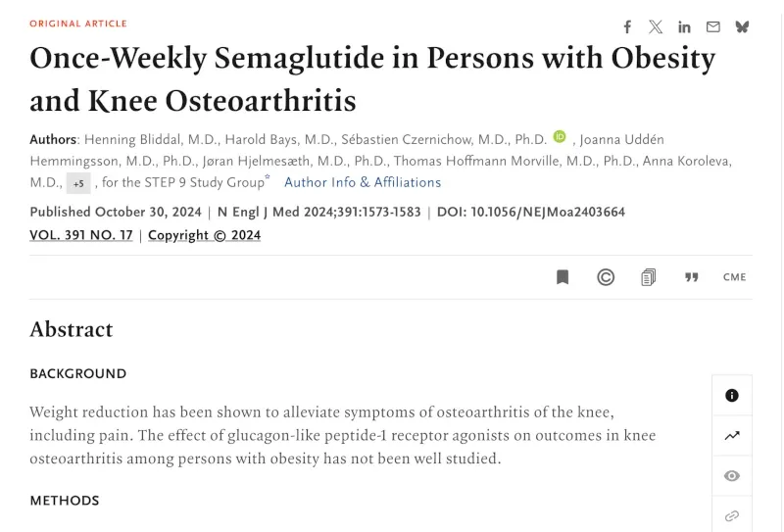This screenshot has height=532, width=784.
Task: Copy the article link via chain icon
Action: point(732,515)
